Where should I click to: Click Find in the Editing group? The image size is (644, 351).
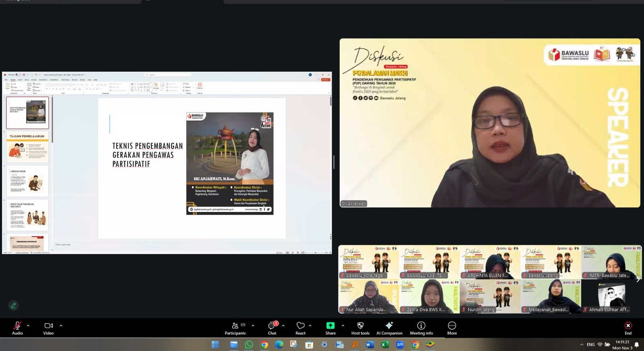click(x=186, y=84)
